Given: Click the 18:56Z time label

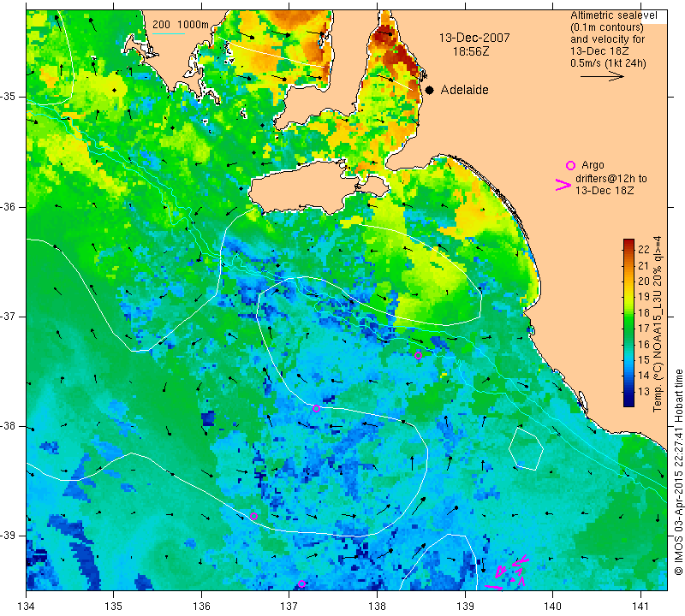Looking at the screenshot, I should (471, 51).
